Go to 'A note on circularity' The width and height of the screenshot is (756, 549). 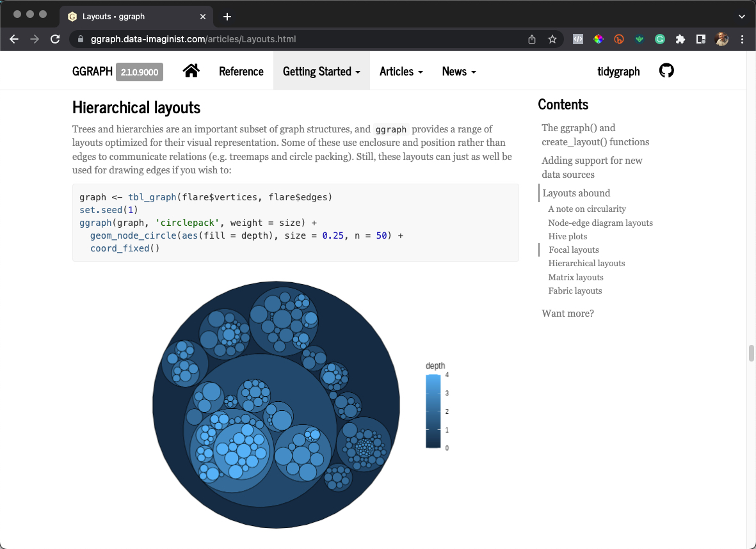(587, 209)
